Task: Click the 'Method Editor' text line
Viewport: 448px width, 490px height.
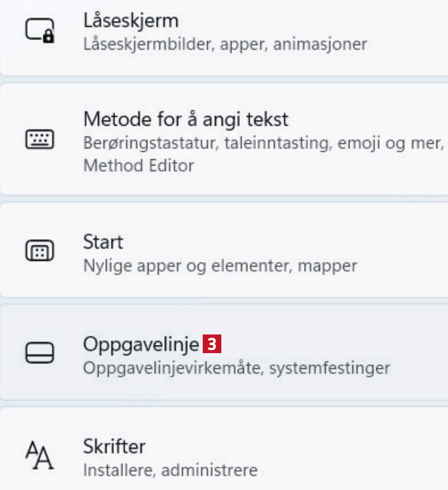Action: [138, 166]
